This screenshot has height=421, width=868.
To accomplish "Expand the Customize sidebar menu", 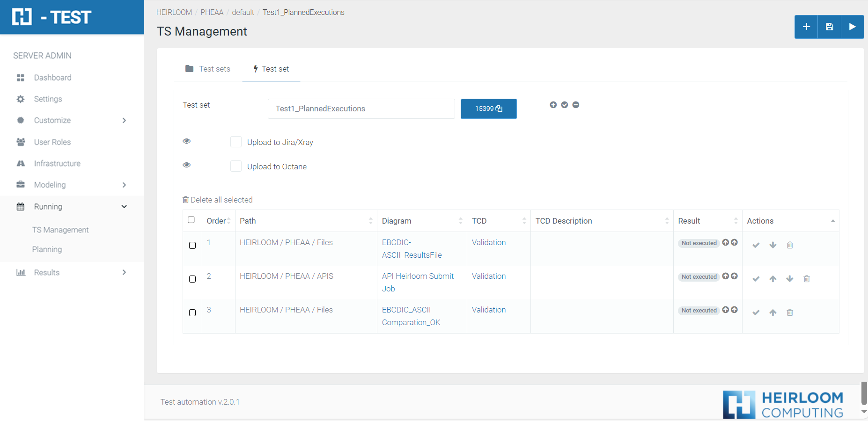I will click(72, 120).
